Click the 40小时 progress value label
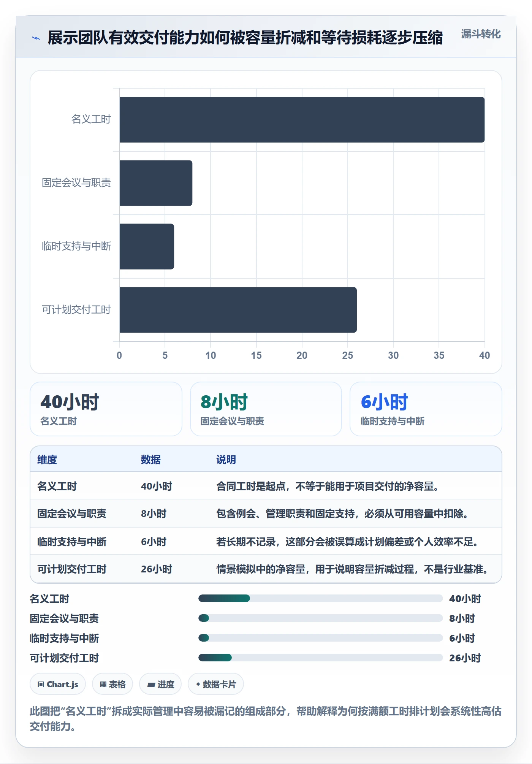Screen dimensions: 532x764 pos(465,599)
